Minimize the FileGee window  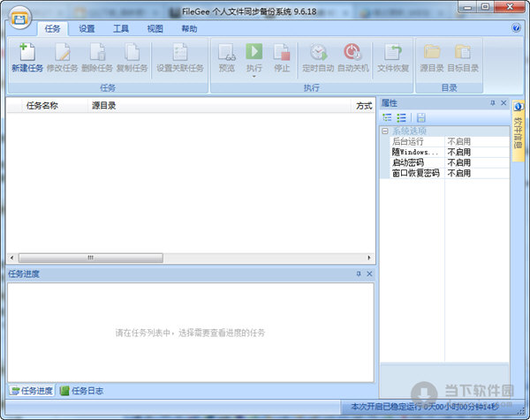(x=468, y=7)
